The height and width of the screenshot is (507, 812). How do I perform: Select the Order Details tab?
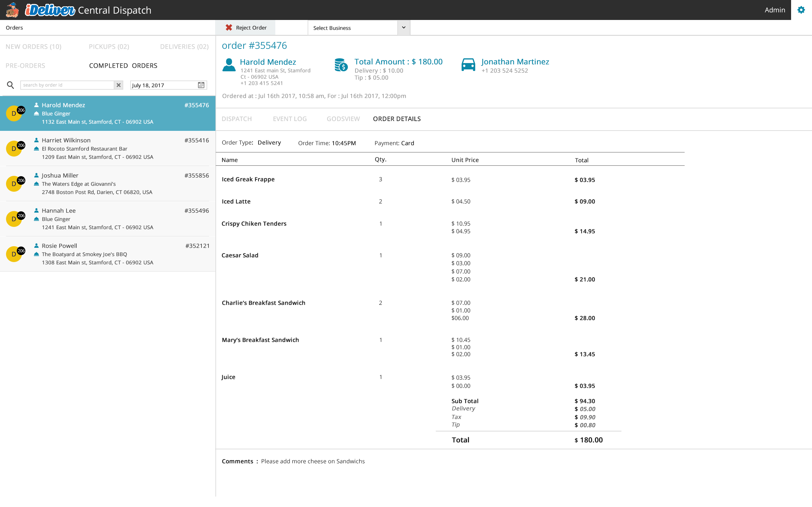tap(397, 119)
